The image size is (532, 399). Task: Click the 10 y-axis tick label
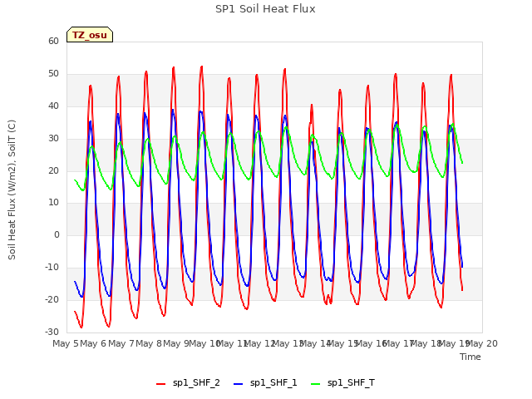pos(53,203)
